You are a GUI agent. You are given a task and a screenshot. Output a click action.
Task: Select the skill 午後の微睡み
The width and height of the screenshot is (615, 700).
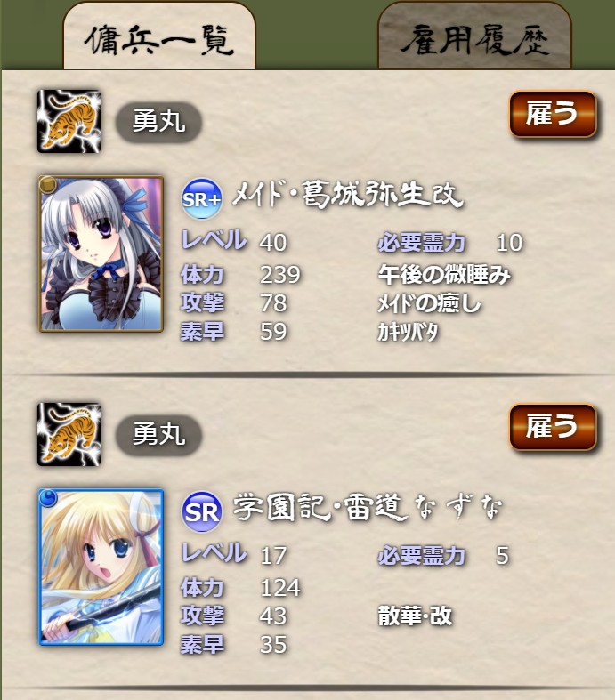444,275
